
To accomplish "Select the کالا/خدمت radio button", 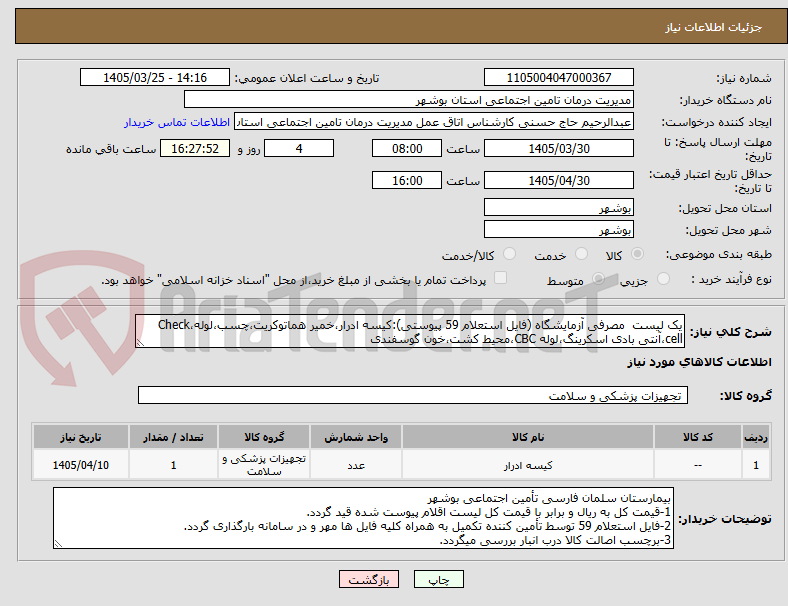I will (510, 254).
